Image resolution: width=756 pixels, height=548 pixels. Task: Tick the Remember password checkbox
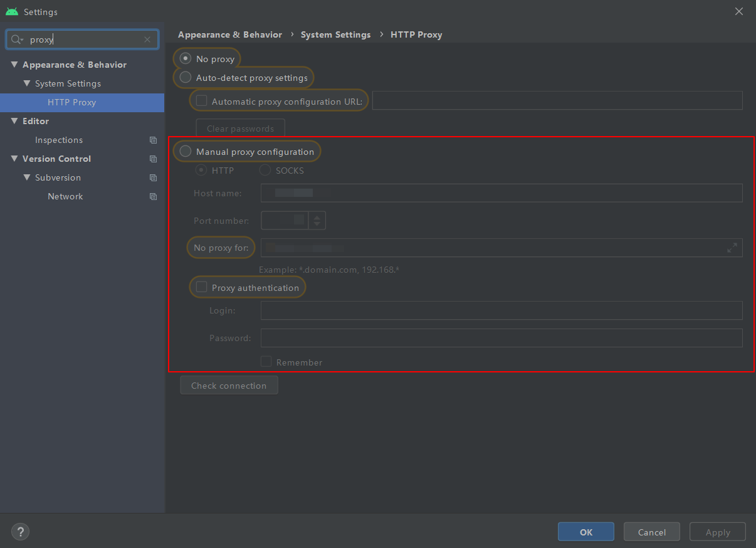point(266,362)
